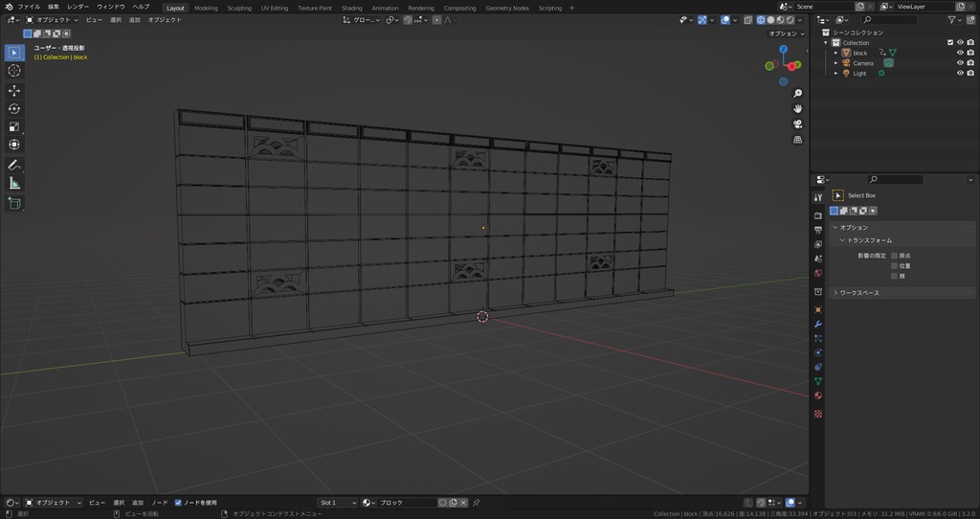Open the viewport オプション dropdown
This screenshot has height=519, width=980.
click(787, 34)
